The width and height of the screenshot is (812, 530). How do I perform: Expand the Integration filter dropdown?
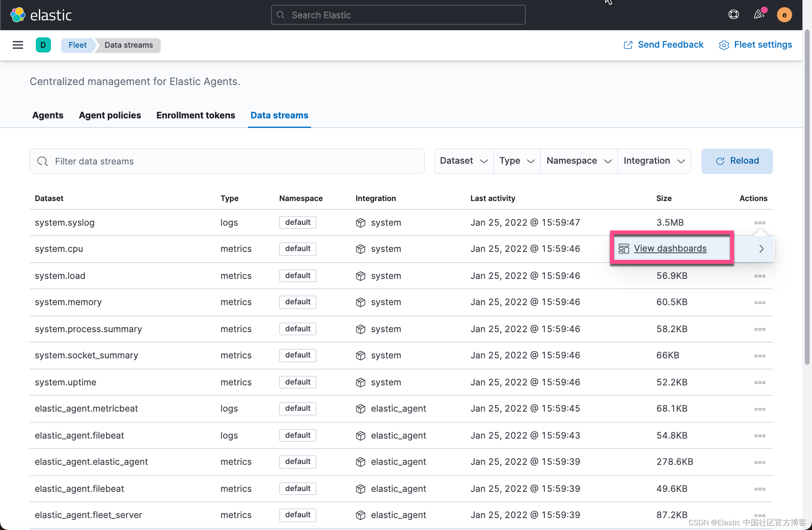[654, 161]
